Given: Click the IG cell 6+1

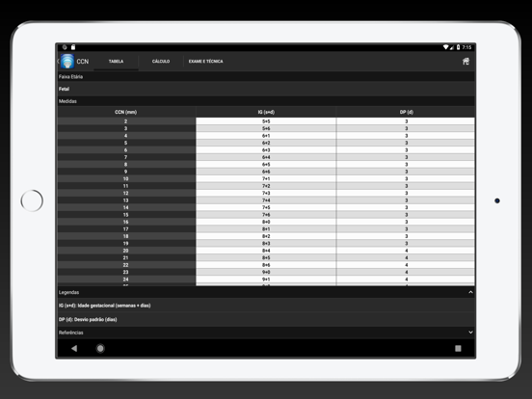Looking at the screenshot, I should 266,136.
